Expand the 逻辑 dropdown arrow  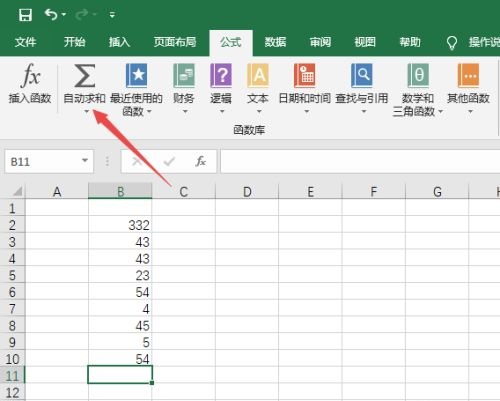pos(222,111)
